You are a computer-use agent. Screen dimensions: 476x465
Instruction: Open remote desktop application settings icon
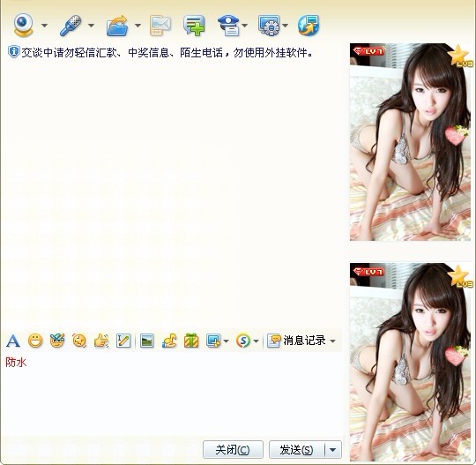(269, 26)
